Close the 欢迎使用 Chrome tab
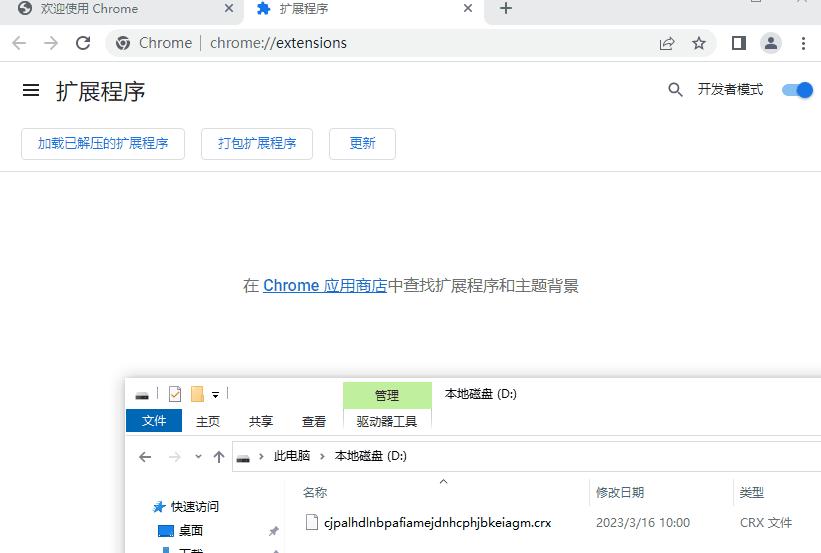The image size is (821, 553). click(x=229, y=8)
